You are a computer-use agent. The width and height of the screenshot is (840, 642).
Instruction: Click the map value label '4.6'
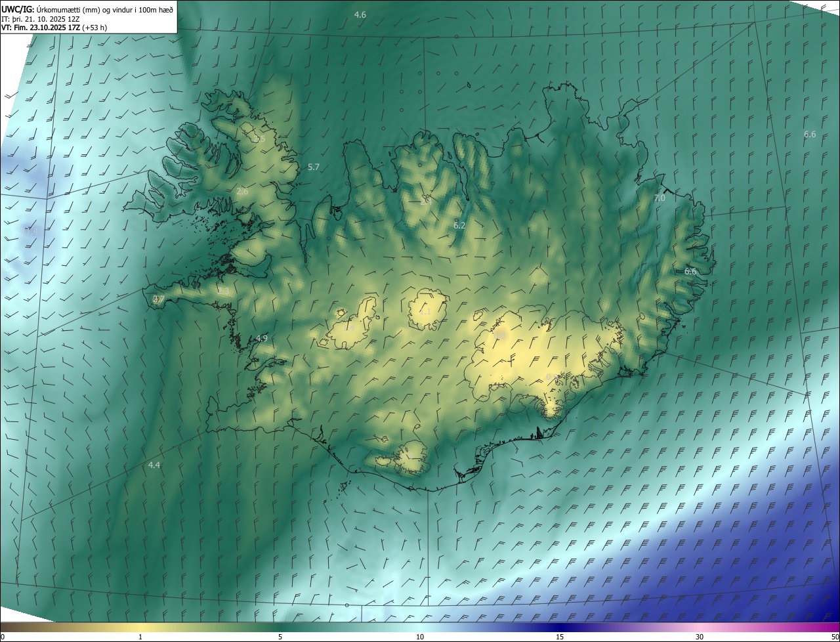[360, 14]
